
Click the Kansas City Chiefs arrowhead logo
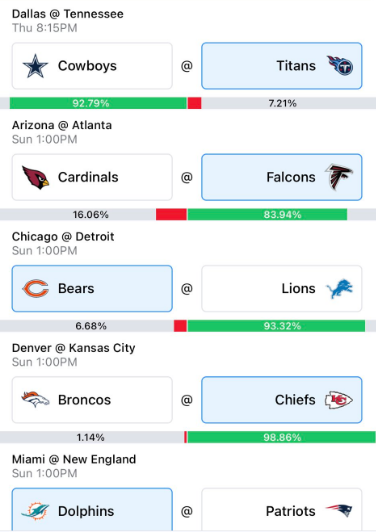pos(339,400)
